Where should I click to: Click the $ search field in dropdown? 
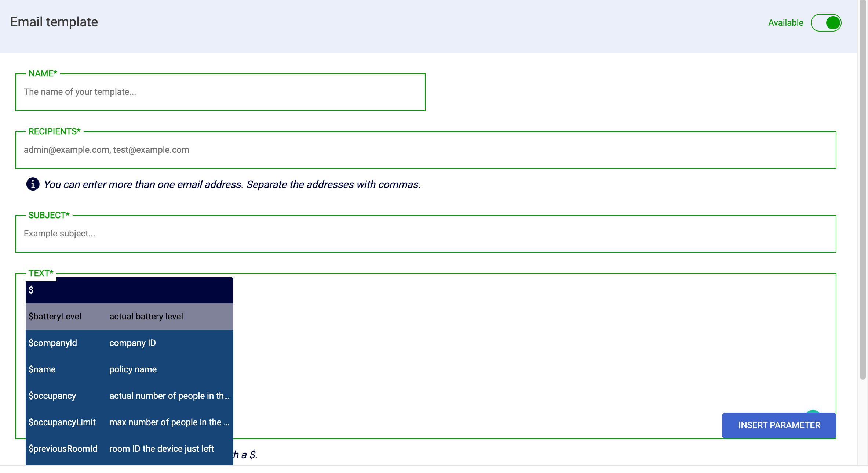point(130,290)
